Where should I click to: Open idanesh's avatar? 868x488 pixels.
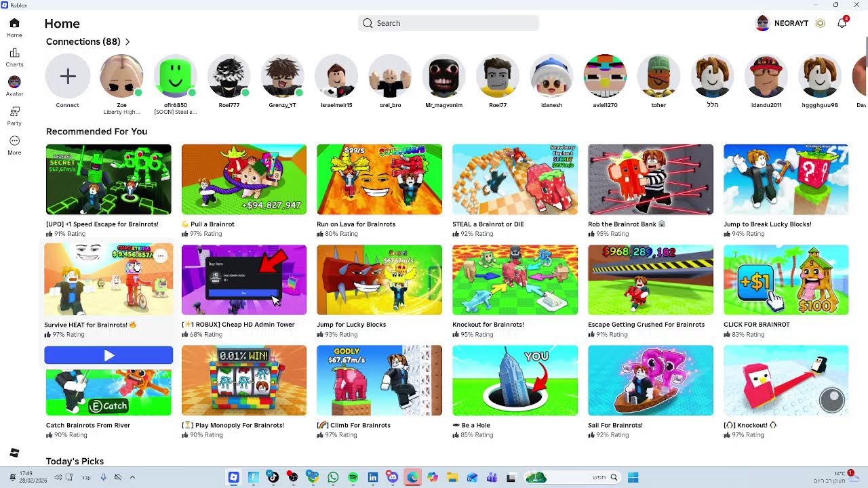(551, 77)
